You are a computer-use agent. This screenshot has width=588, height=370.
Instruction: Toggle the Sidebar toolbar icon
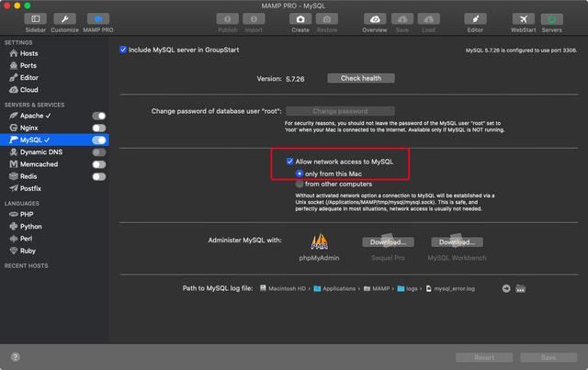tap(35, 18)
